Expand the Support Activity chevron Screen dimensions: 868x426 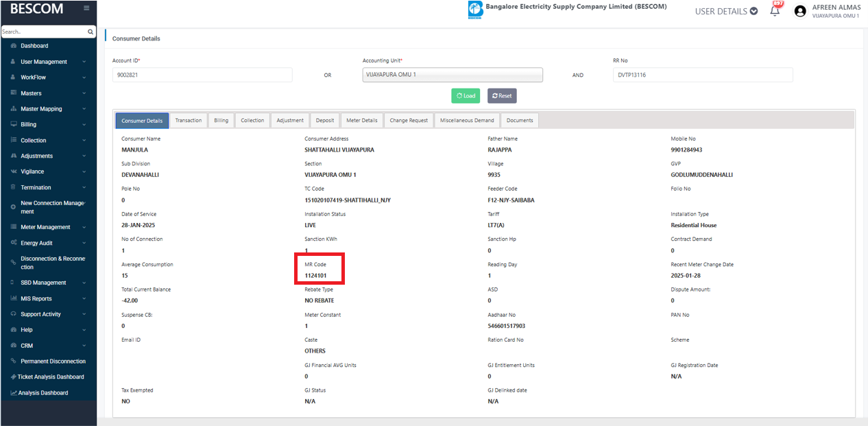pos(84,314)
